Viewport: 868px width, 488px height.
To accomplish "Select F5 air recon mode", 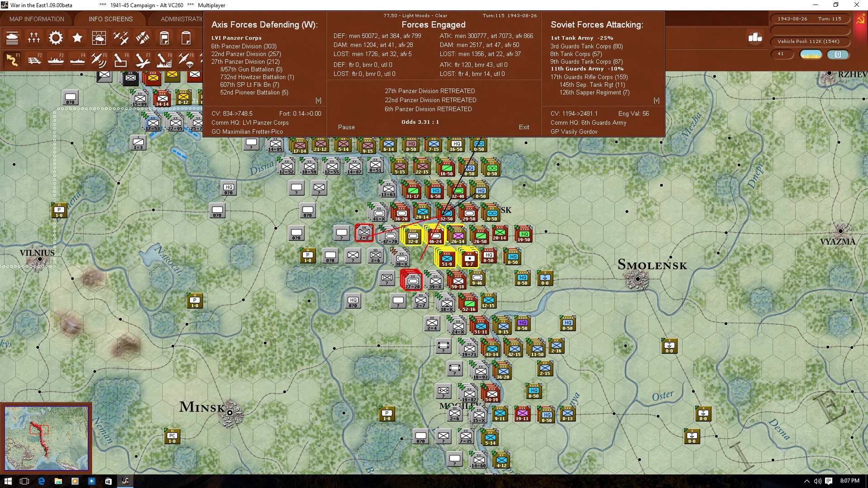I will (x=99, y=60).
